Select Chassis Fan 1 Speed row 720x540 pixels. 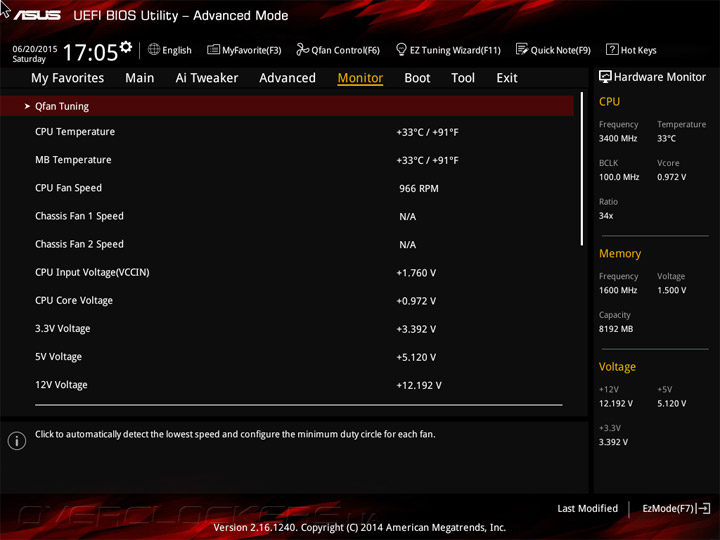(287, 216)
